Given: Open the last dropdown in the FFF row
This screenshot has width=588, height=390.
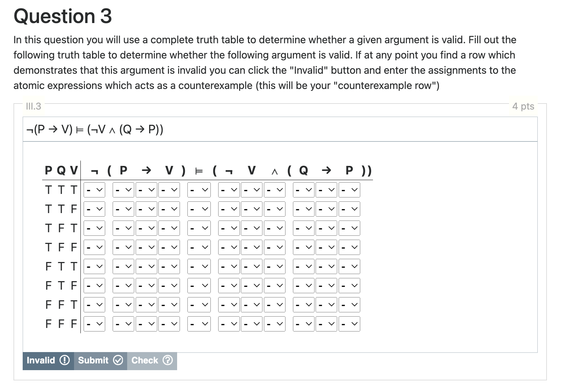Looking at the screenshot, I should point(349,323).
